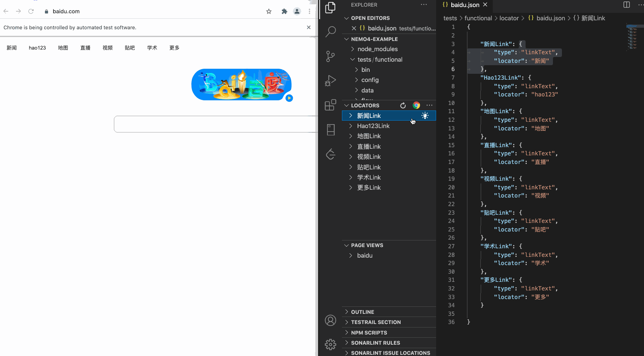
Task: Expand the 视频Link locator
Action: pyautogui.click(x=351, y=157)
